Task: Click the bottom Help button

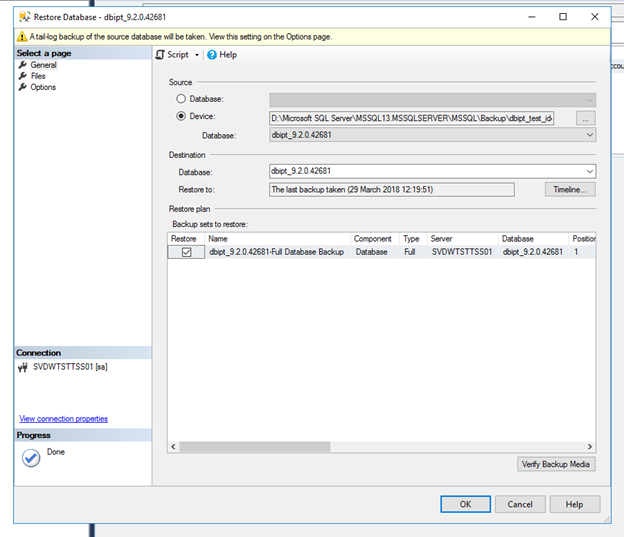Action: click(x=575, y=504)
